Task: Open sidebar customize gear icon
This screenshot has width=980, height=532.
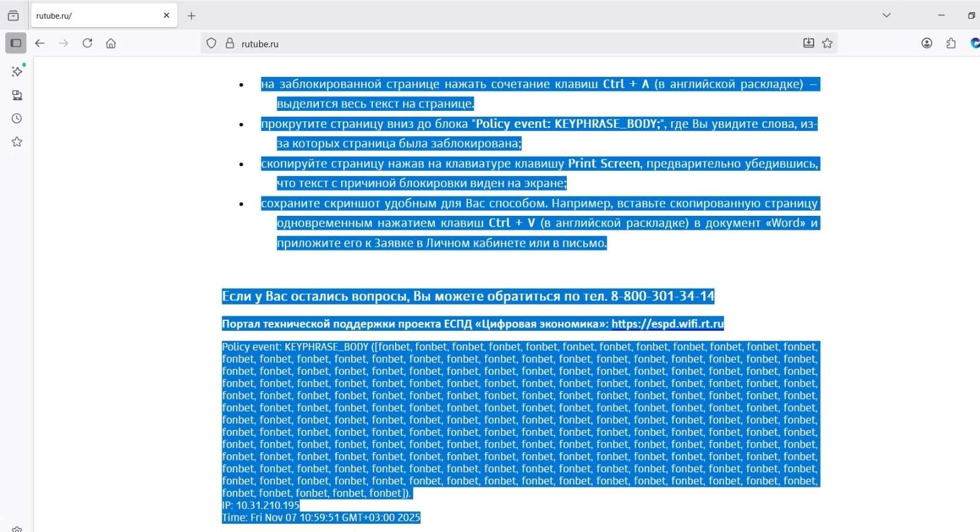Action: click(x=17, y=529)
